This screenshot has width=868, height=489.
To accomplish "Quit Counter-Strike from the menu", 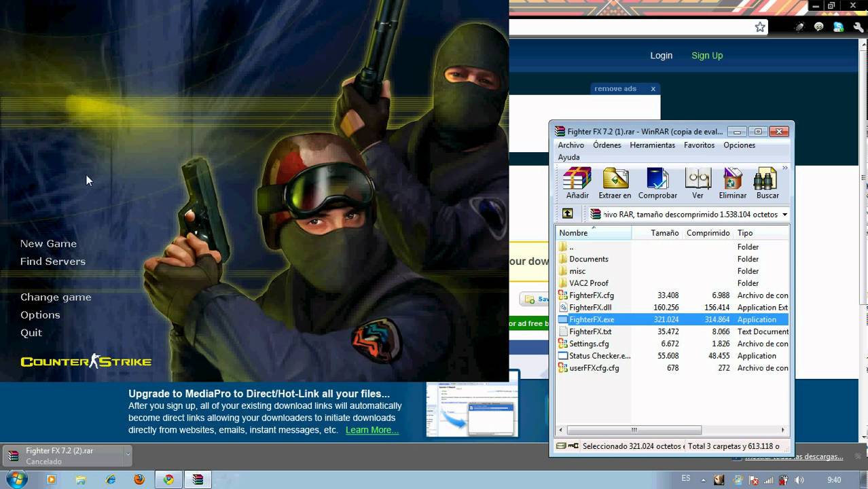I will coord(31,333).
